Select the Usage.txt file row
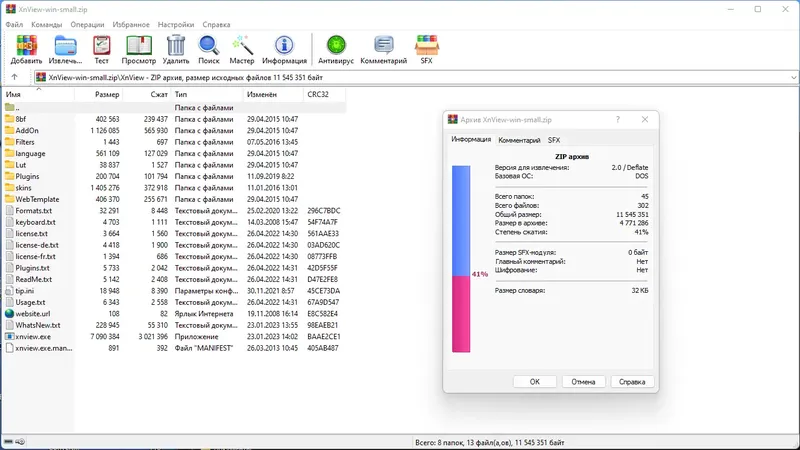The width and height of the screenshot is (800, 450). click(x=174, y=302)
